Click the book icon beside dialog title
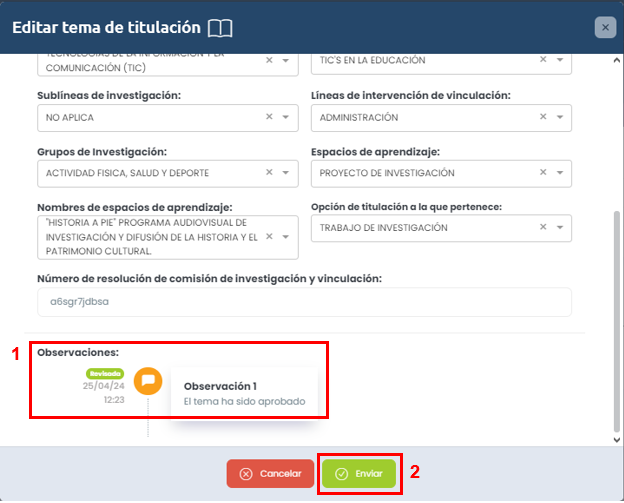 [220, 28]
